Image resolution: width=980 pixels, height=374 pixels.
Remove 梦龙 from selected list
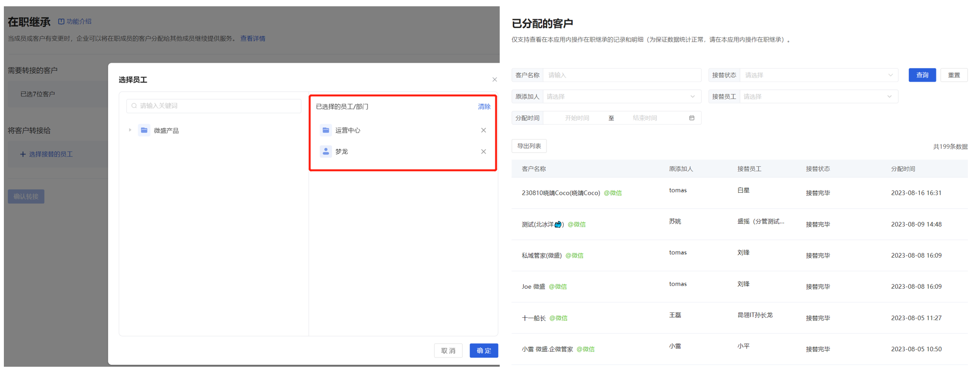click(483, 152)
